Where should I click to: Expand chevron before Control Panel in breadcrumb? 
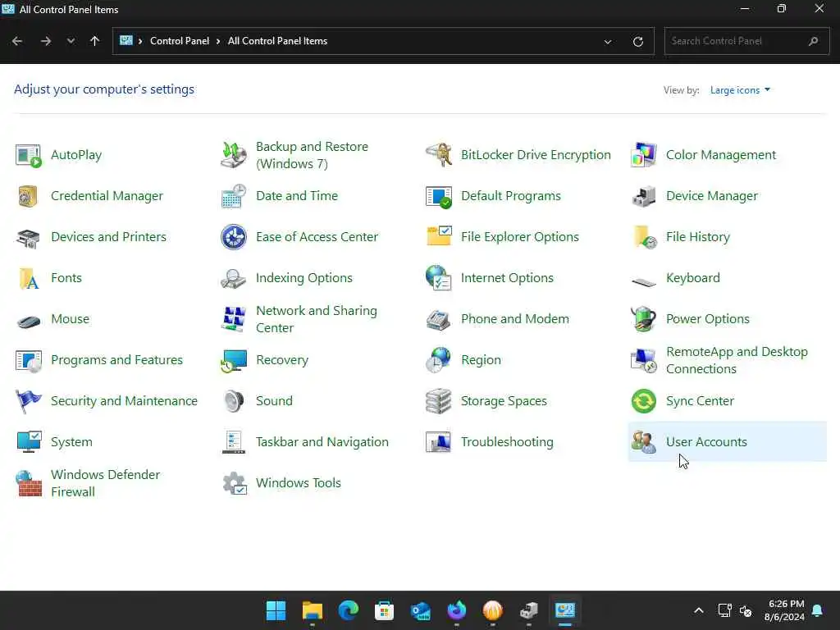(140, 41)
